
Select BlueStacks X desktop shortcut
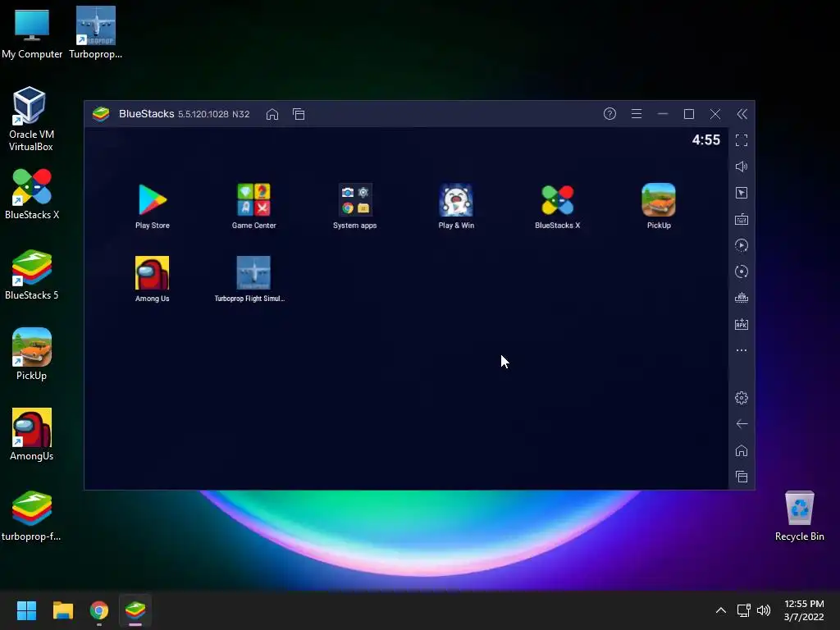(32, 194)
